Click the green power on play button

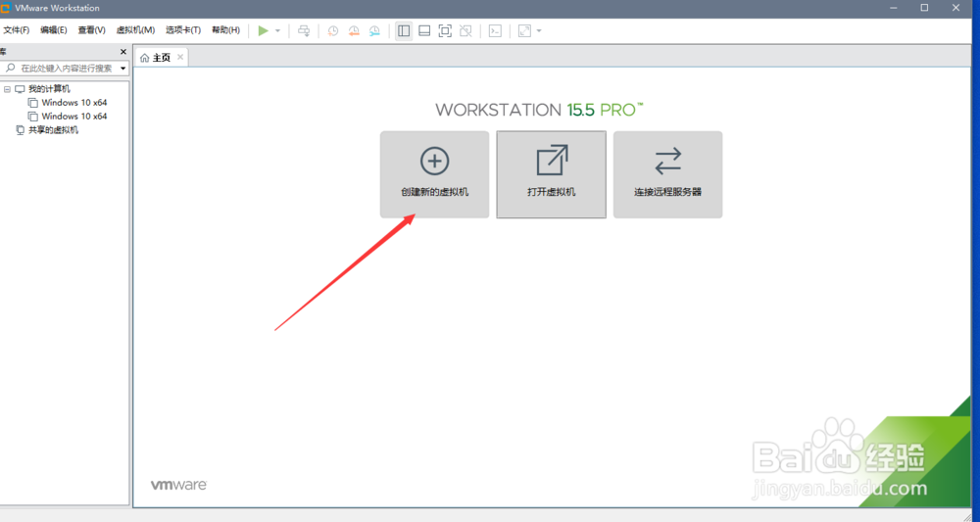[263, 30]
